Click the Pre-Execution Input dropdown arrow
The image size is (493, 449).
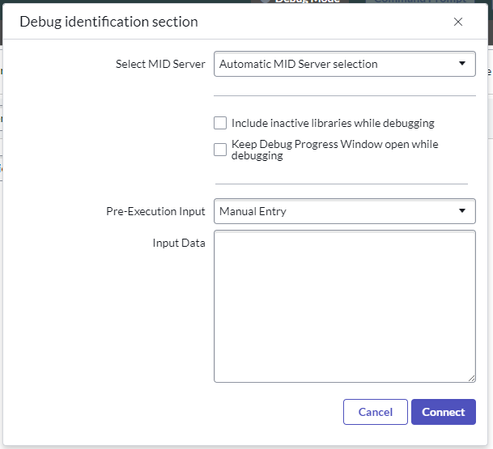coord(462,211)
